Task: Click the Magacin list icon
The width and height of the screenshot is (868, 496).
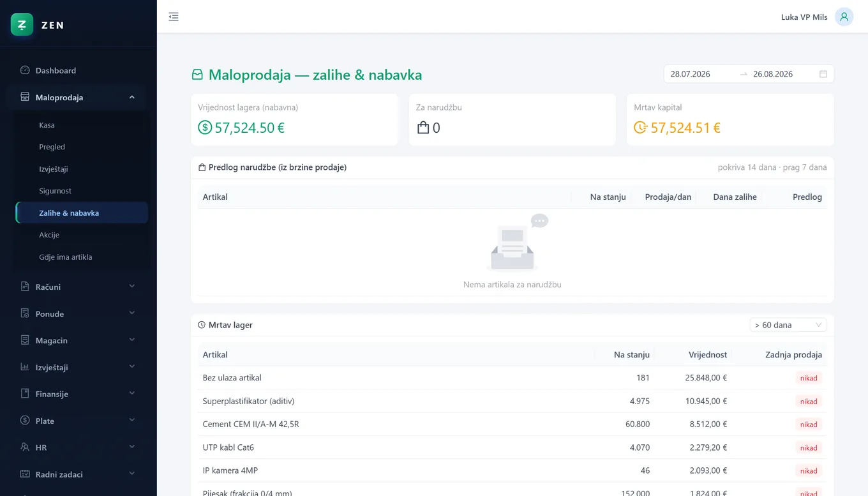Action: point(25,340)
